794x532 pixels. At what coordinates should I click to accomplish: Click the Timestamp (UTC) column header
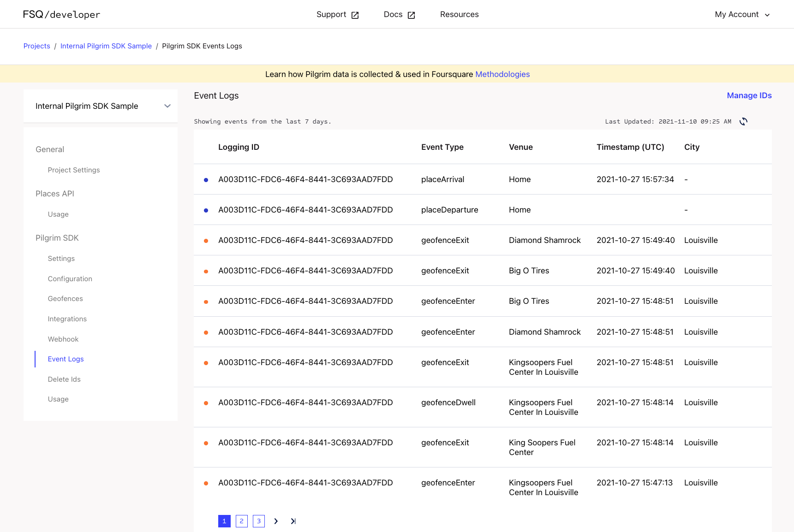[630, 147]
